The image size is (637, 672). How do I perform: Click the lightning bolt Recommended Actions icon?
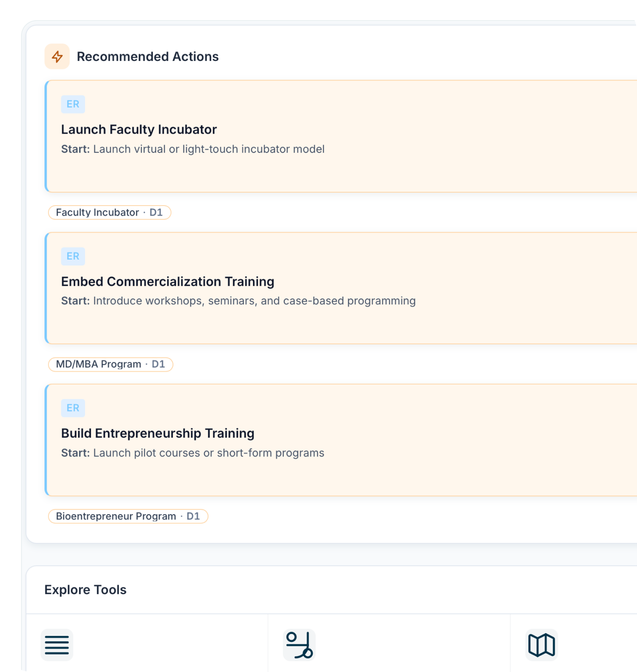pyautogui.click(x=57, y=57)
